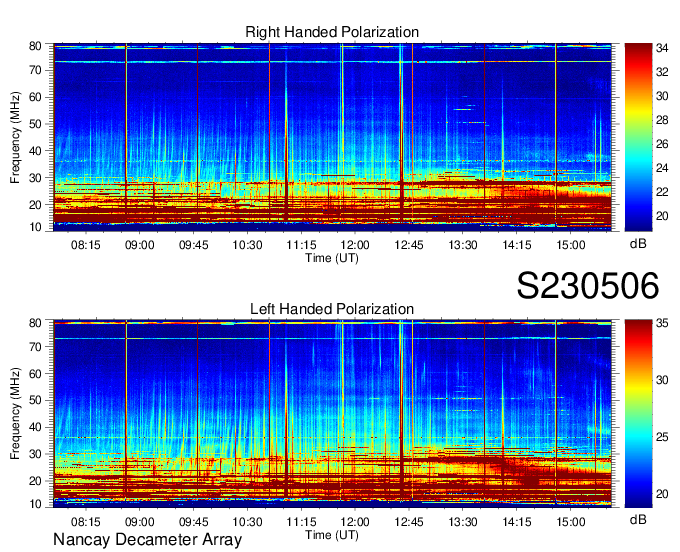
Task: Select the 15:00 tick of Left Handed plot
Action: point(571,522)
